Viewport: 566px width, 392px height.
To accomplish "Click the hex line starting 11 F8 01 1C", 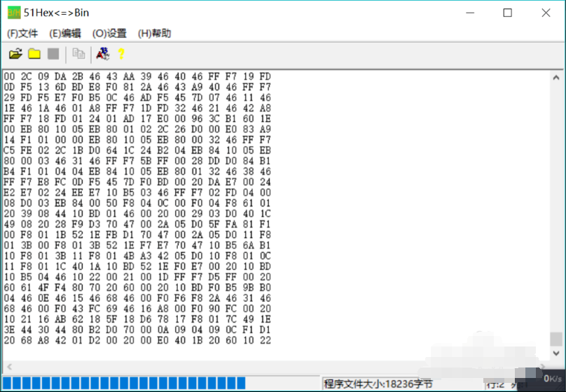I will [x=137, y=266].
